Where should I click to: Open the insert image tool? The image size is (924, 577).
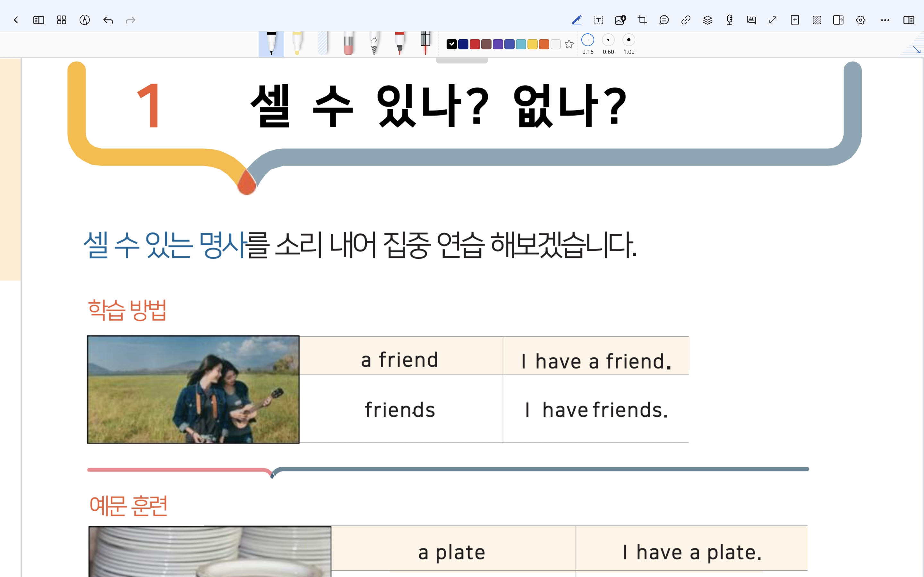(x=620, y=20)
